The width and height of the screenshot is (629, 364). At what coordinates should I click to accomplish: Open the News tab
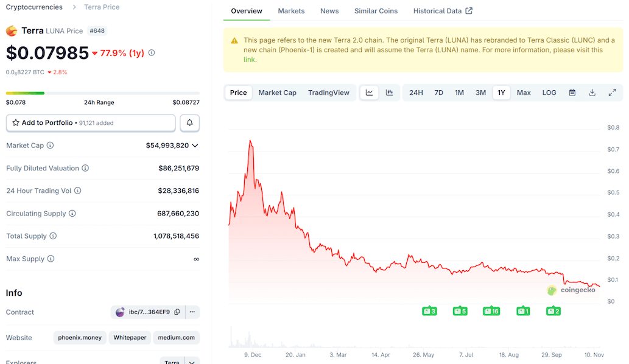pyautogui.click(x=329, y=10)
